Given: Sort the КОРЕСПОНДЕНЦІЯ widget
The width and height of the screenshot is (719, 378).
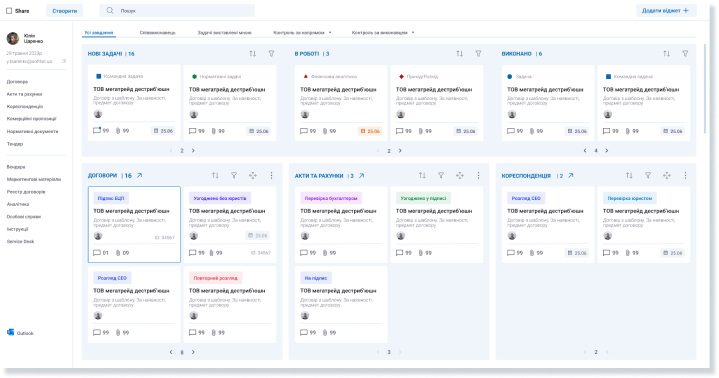Looking at the screenshot, I should tap(629, 175).
